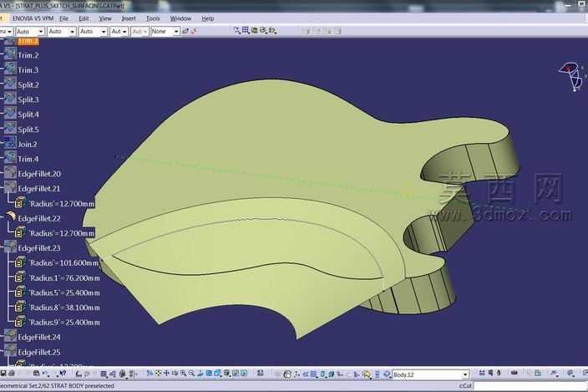Open the Window menu
This screenshot has width=588, height=392.
[x=180, y=18]
